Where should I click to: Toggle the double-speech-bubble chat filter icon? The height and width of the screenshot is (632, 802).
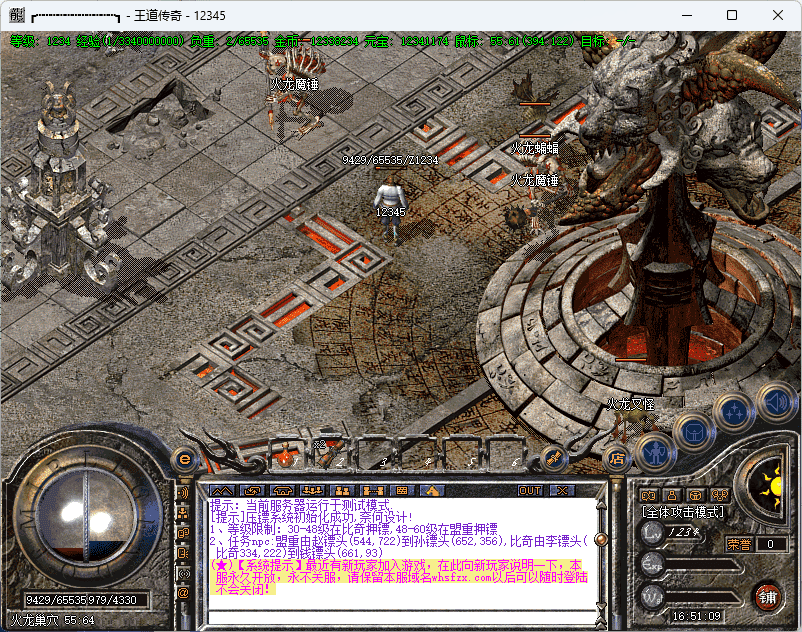point(184,533)
